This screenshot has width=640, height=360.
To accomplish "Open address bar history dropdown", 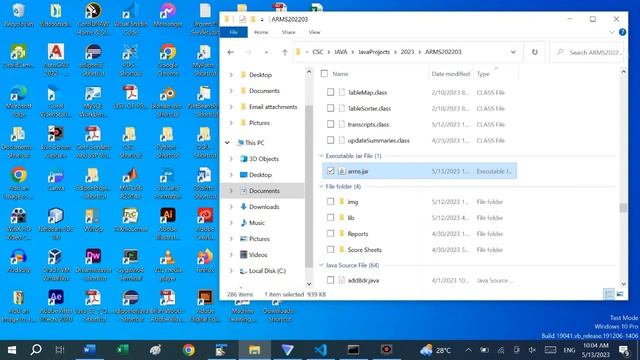I will point(513,52).
